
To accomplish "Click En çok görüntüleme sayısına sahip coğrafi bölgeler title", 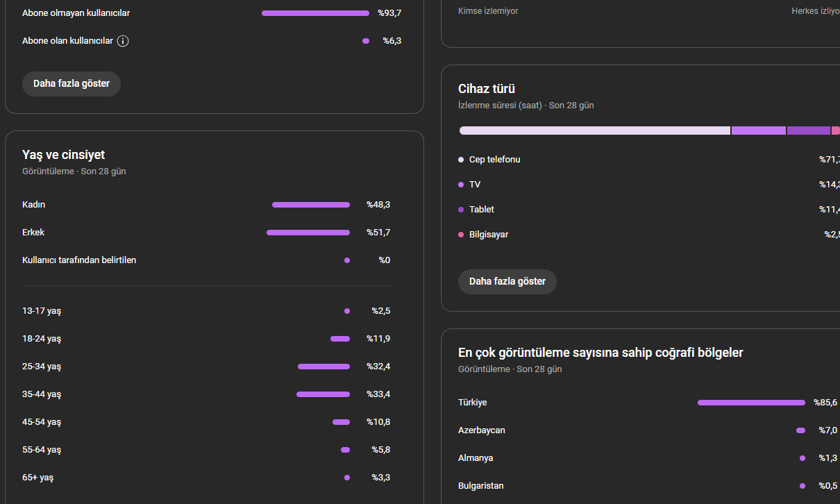I will [600, 353].
